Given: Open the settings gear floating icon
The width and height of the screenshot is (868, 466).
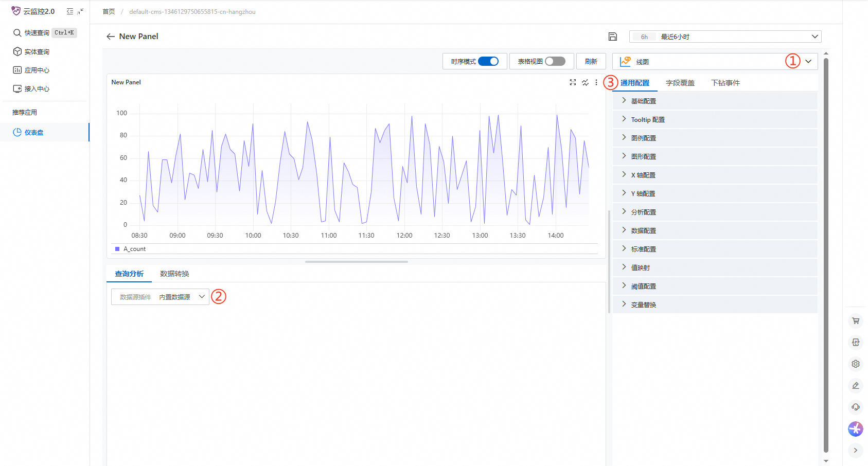Looking at the screenshot, I should [856, 364].
